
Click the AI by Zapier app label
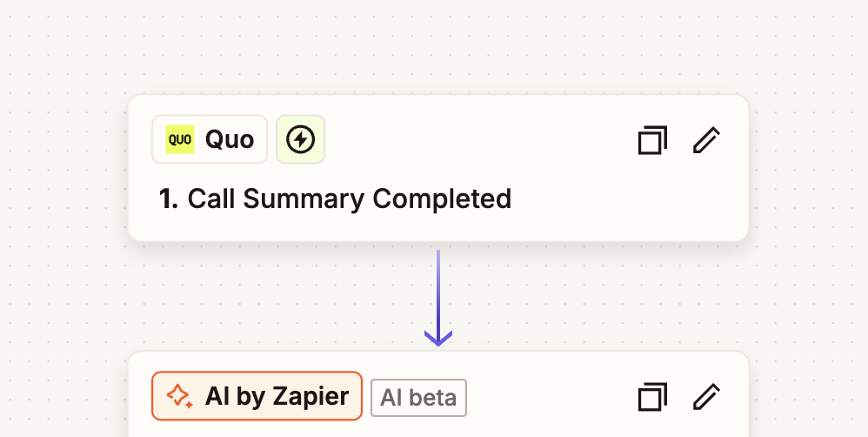277,397
